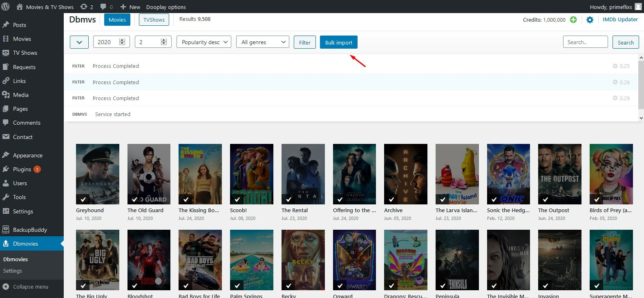Open the Dbmovies submenu item

point(16,259)
